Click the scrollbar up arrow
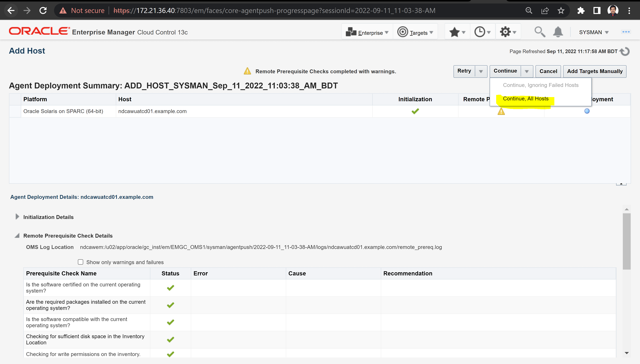Image resolution: width=640 pixels, height=364 pixels. point(626,209)
